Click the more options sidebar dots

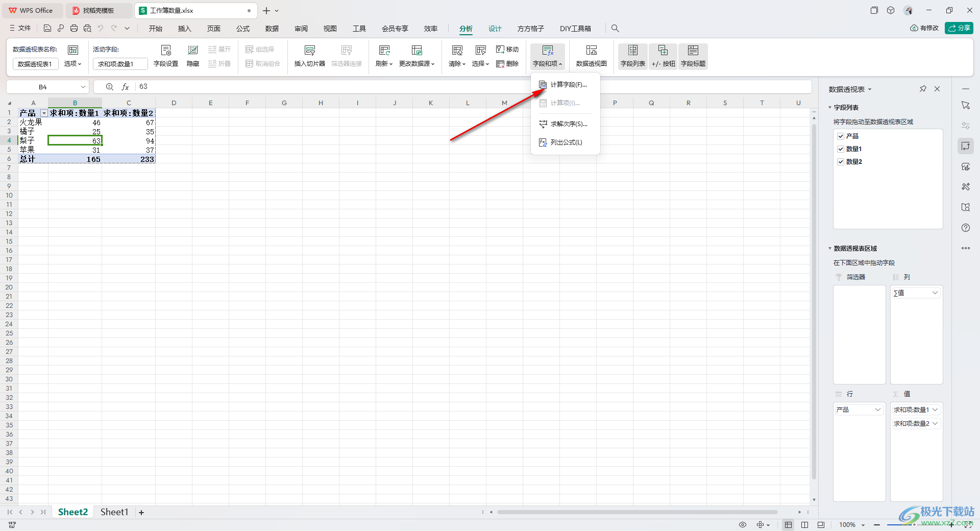click(x=966, y=248)
